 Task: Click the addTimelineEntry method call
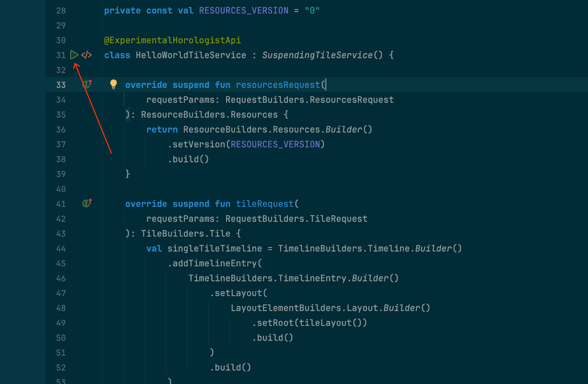[215, 263]
